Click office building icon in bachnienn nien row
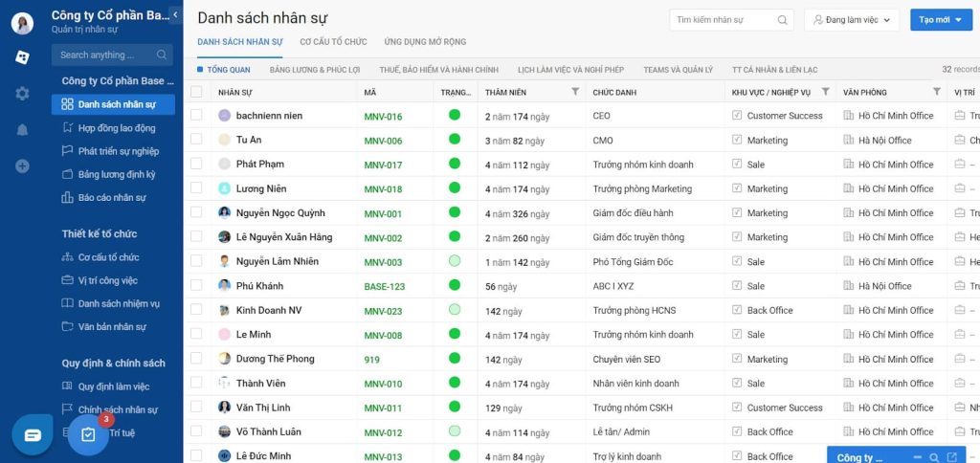The width and height of the screenshot is (980, 463). (848, 116)
